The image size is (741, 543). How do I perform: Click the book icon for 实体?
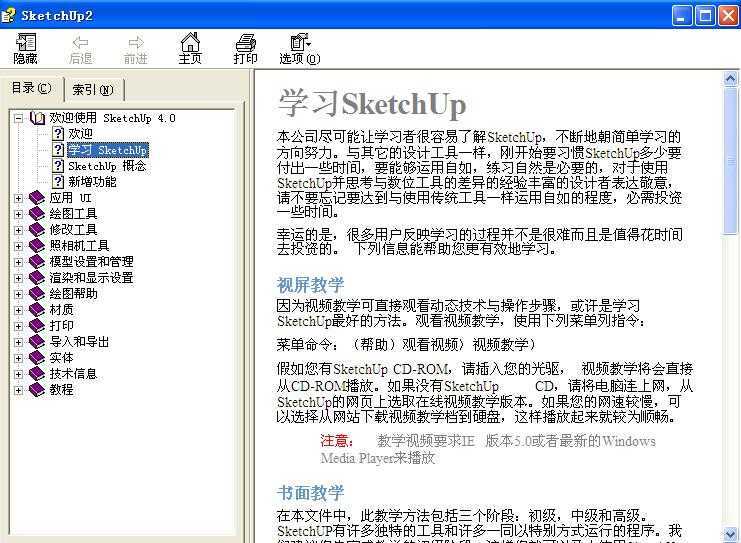pos(37,358)
